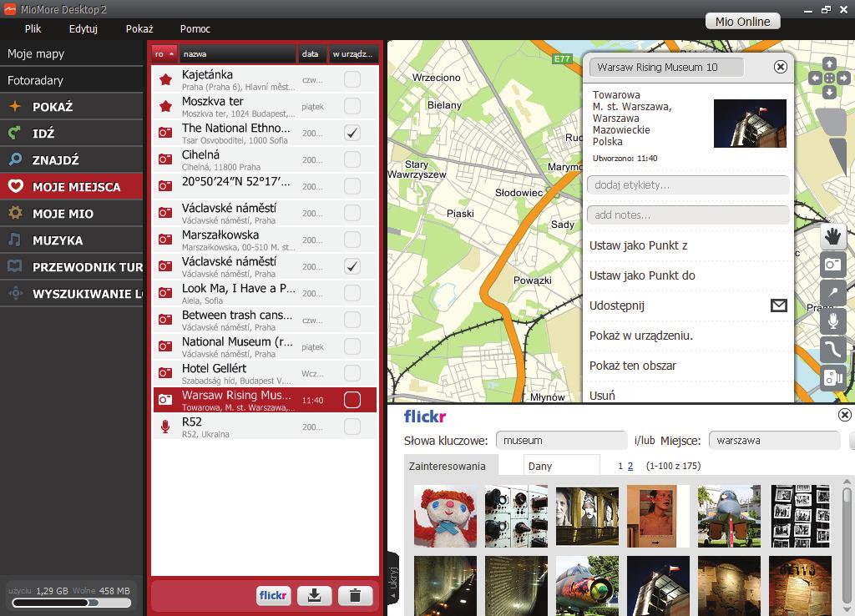Screen dimensions: 855x616
Task: Select the pin marker map tool
Action: point(832,293)
